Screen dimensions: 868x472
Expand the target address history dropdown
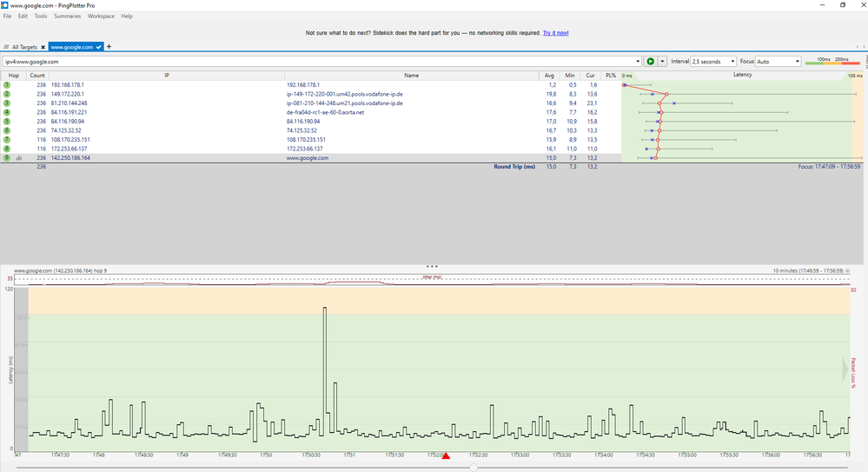tap(637, 62)
